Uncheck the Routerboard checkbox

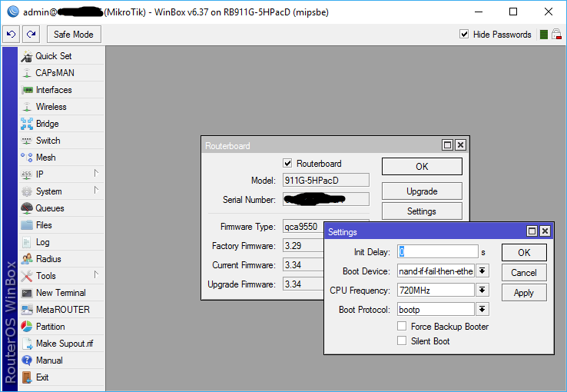click(x=287, y=164)
